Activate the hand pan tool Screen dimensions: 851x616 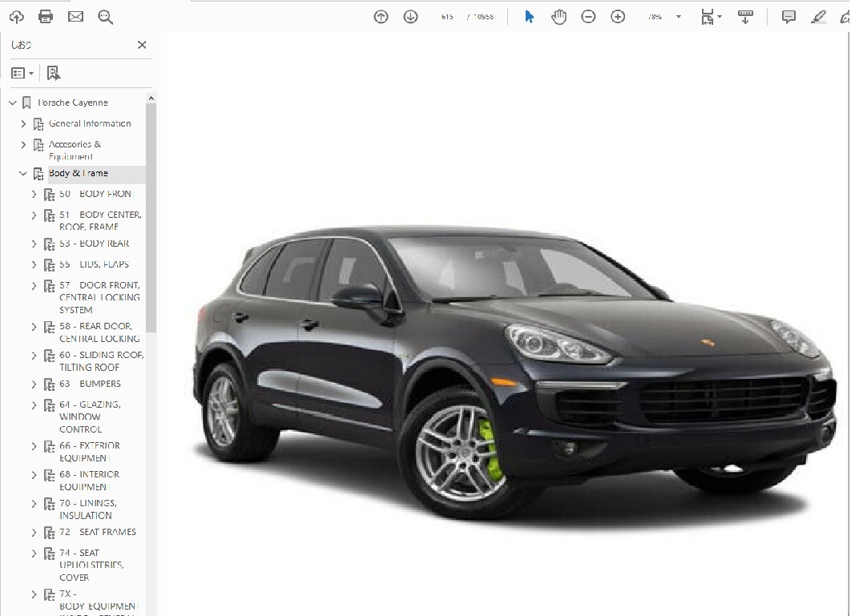[559, 17]
